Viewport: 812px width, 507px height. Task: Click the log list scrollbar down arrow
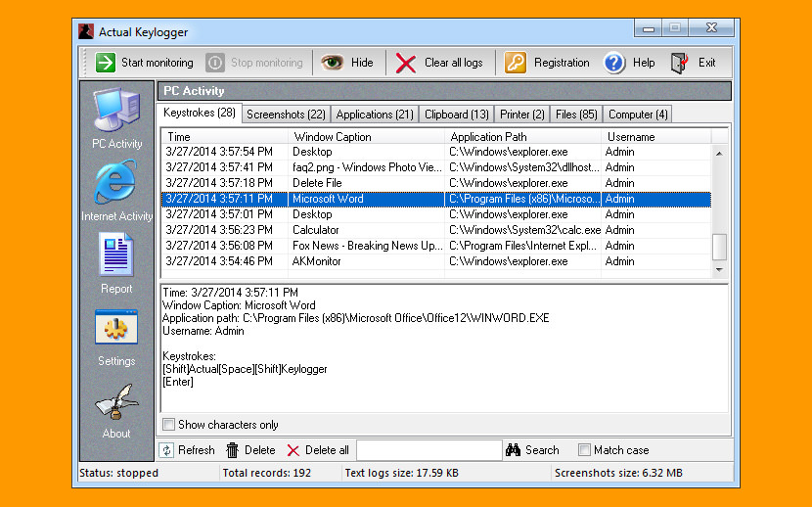[x=720, y=269]
